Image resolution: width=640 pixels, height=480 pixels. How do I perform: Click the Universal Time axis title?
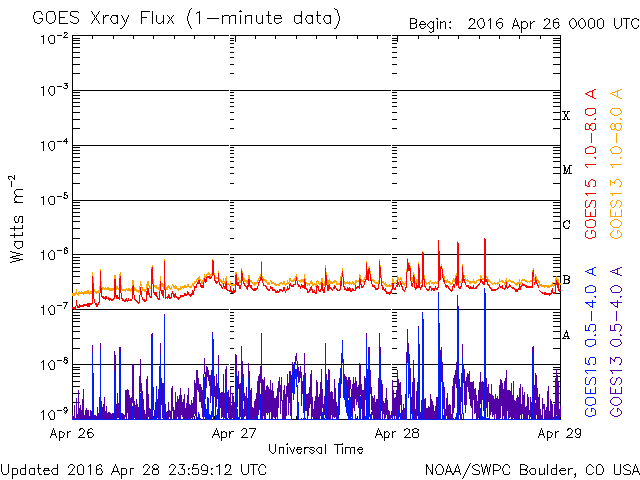(315, 450)
